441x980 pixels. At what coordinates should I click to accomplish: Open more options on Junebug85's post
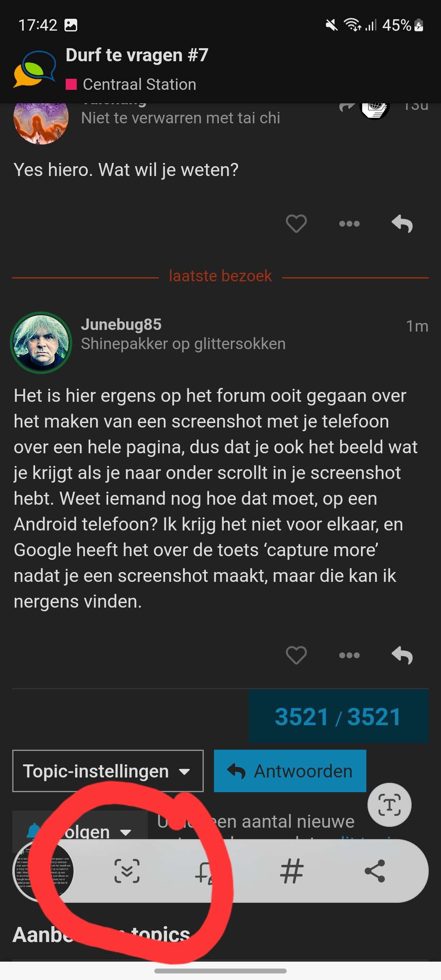point(350,655)
